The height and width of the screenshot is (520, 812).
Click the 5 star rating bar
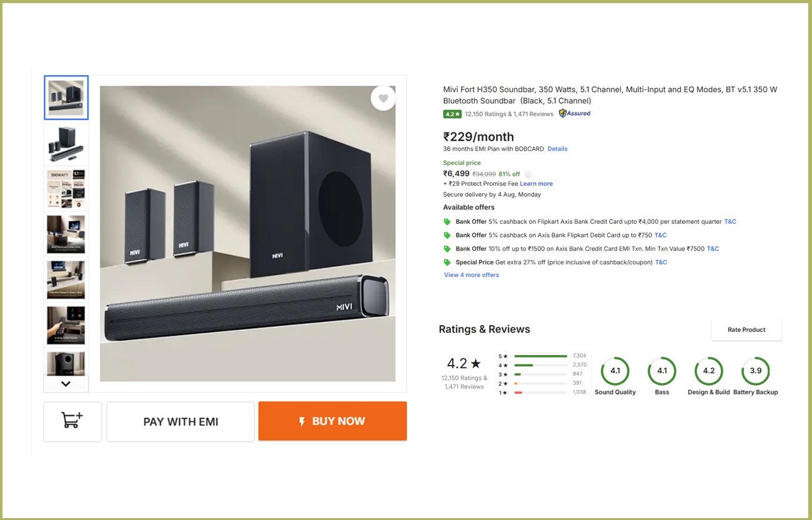[x=541, y=356]
